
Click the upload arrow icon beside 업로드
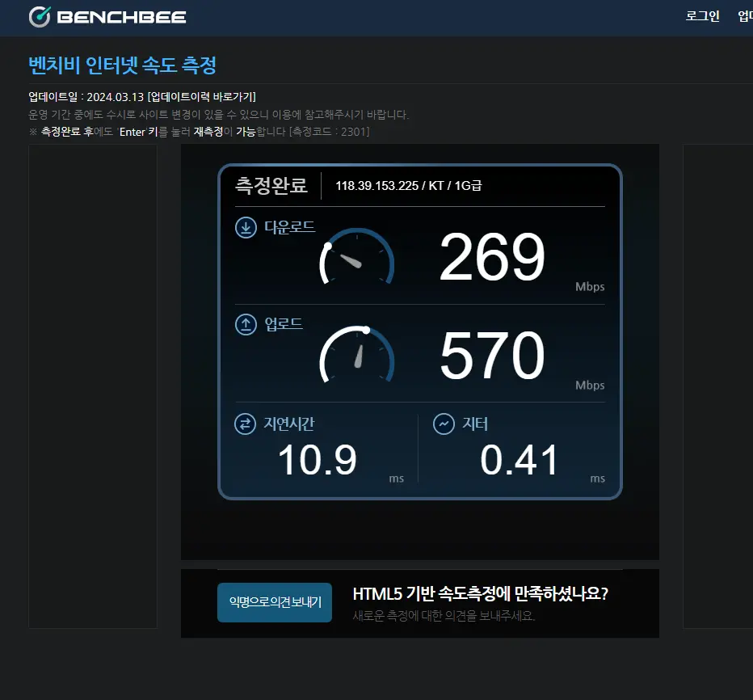point(246,324)
